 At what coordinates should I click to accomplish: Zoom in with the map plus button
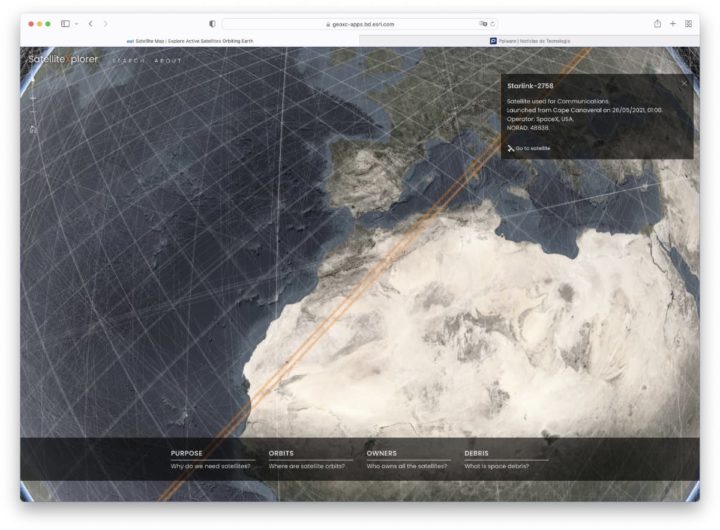33,98
